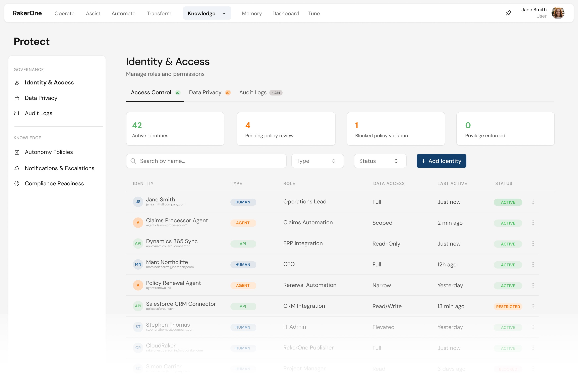The height and width of the screenshot is (392, 578).
Task: Open the Dashboard menu item
Action: 286,13
